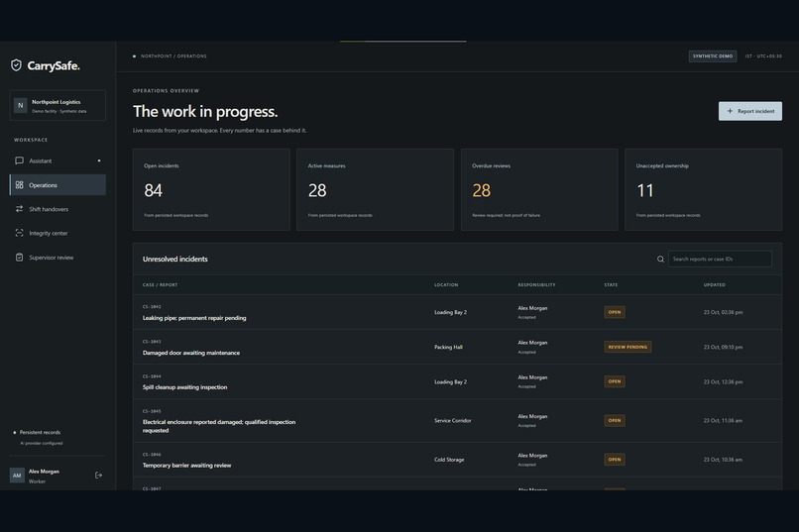This screenshot has width=799, height=532.
Task: Click the Supervisor review clipboard icon
Action: 20,258
